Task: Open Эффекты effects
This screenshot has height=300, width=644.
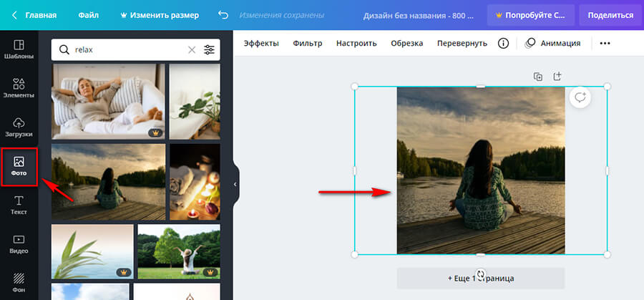Action: click(261, 43)
